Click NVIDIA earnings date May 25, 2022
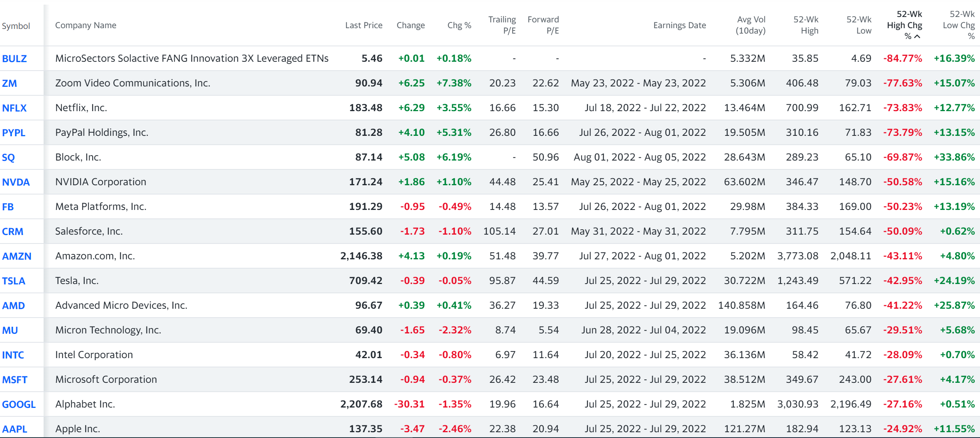Screen dimensions: 980x438 tap(638, 182)
